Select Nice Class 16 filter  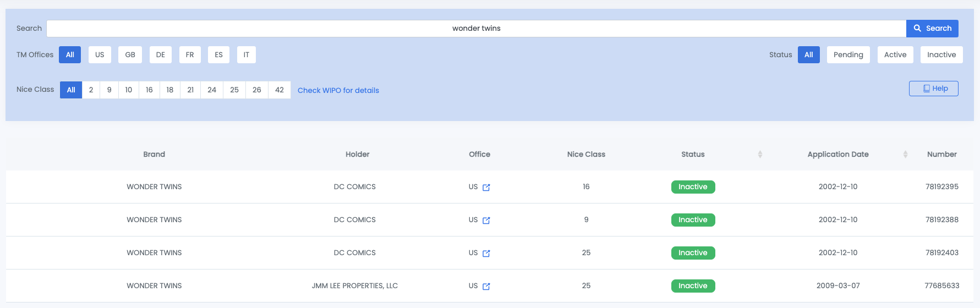click(x=149, y=90)
